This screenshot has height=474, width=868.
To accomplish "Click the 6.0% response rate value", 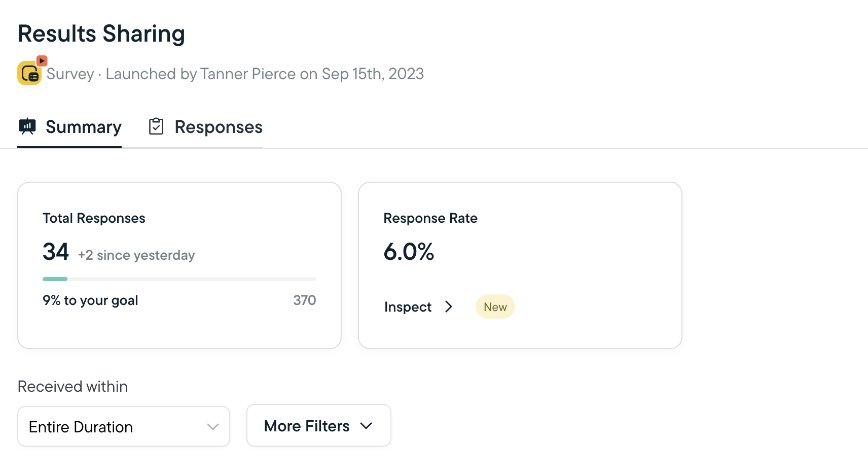I will (409, 252).
